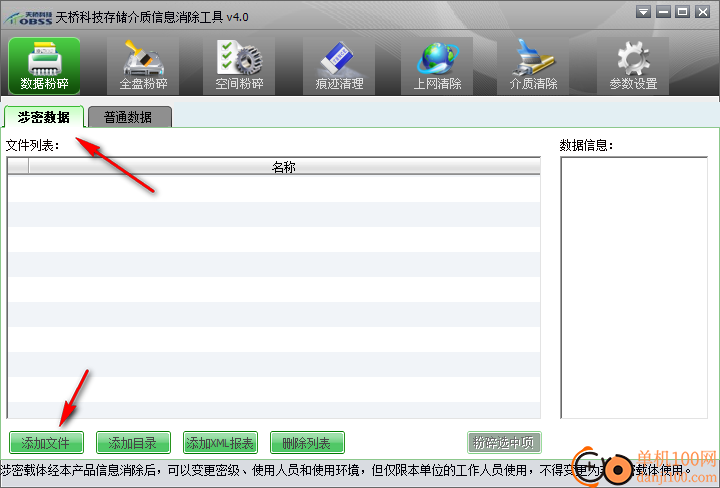Click the 添加文件 button
Viewport: 720px width, 488px height.
(46, 443)
